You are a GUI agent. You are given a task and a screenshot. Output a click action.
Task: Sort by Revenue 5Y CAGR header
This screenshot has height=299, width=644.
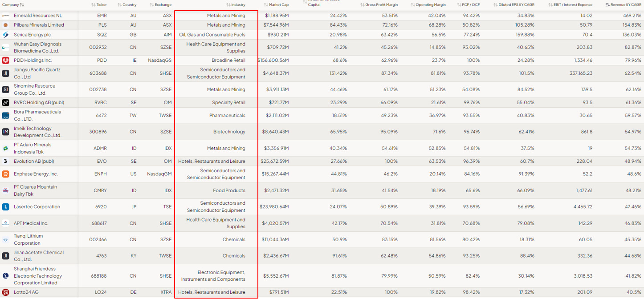[624, 4]
